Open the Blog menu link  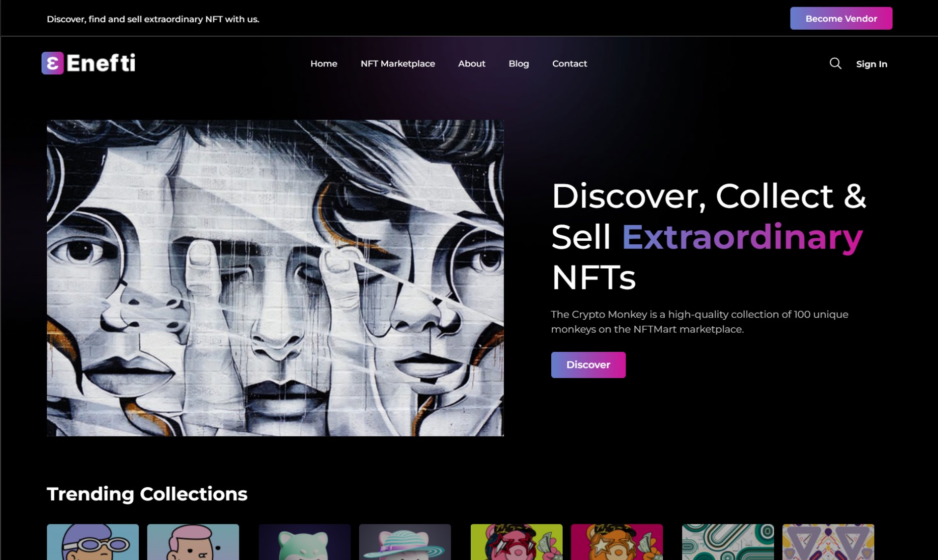click(519, 64)
